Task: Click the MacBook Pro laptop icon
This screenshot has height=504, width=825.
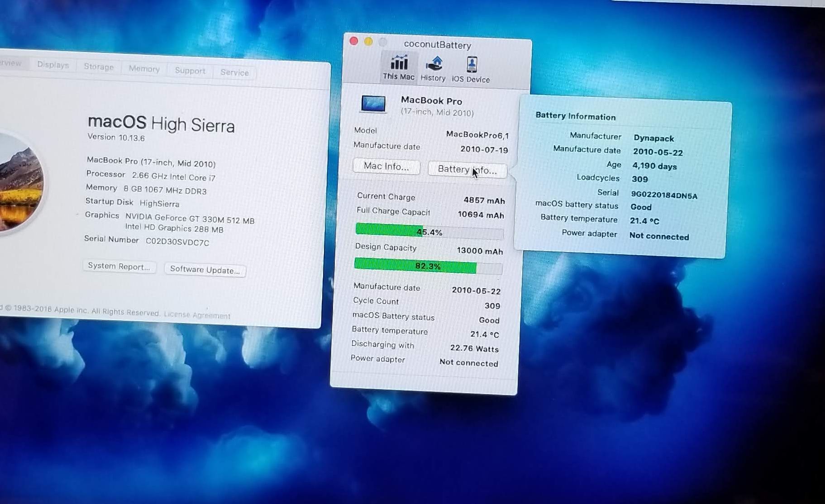Action: [373, 105]
